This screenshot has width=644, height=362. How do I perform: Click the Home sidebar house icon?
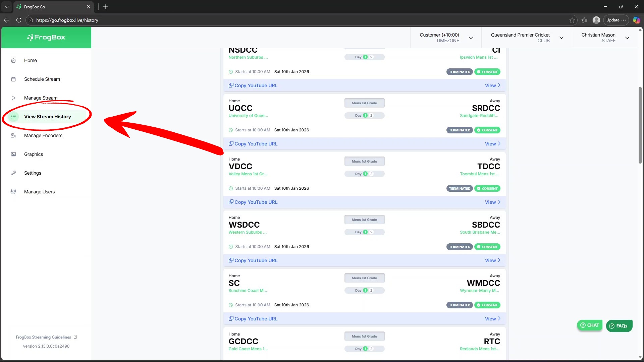(13, 60)
